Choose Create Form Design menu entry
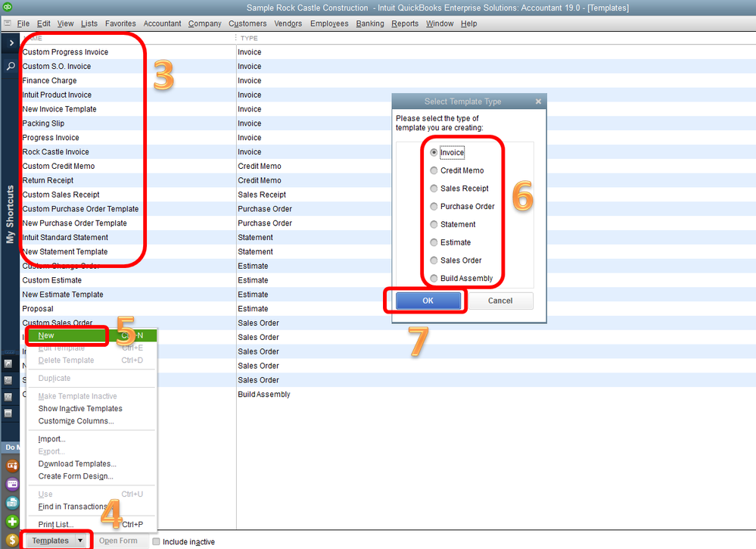This screenshot has width=756, height=549. pos(91,476)
